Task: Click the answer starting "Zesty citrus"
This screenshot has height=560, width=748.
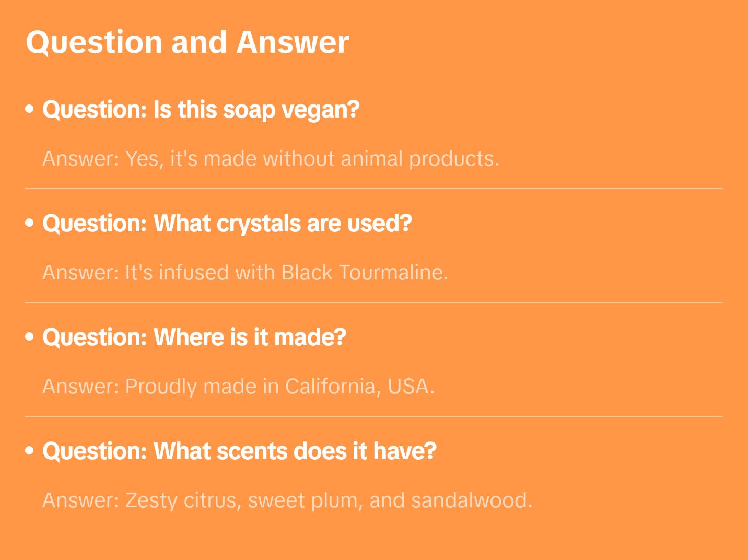Action: (x=287, y=500)
